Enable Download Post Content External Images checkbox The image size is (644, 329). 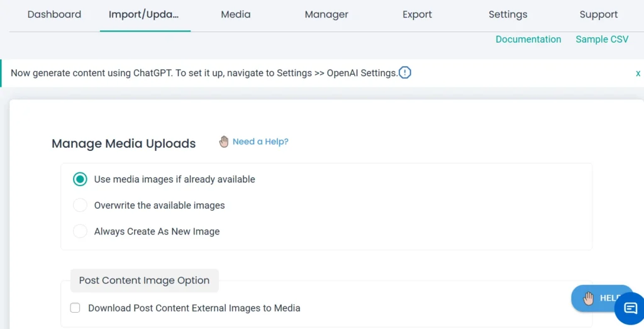tap(75, 308)
